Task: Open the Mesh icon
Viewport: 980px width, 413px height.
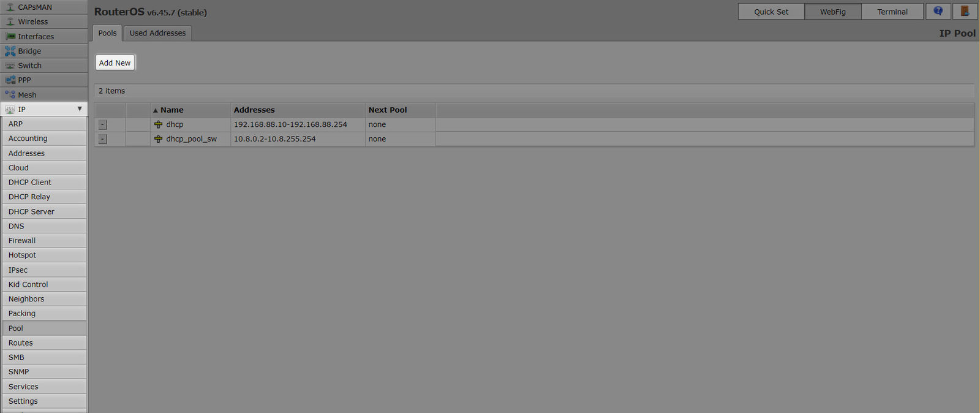Action: (x=10, y=95)
